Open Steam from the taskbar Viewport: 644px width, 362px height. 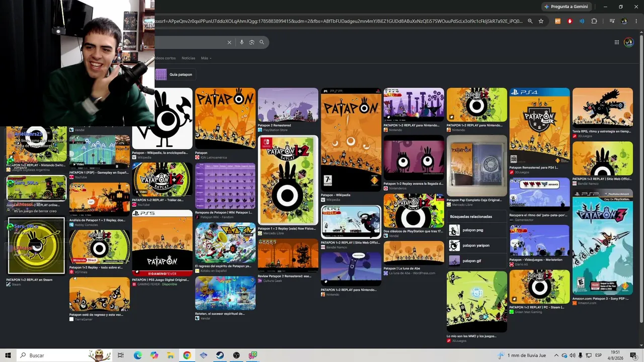[x=220, y=355]
